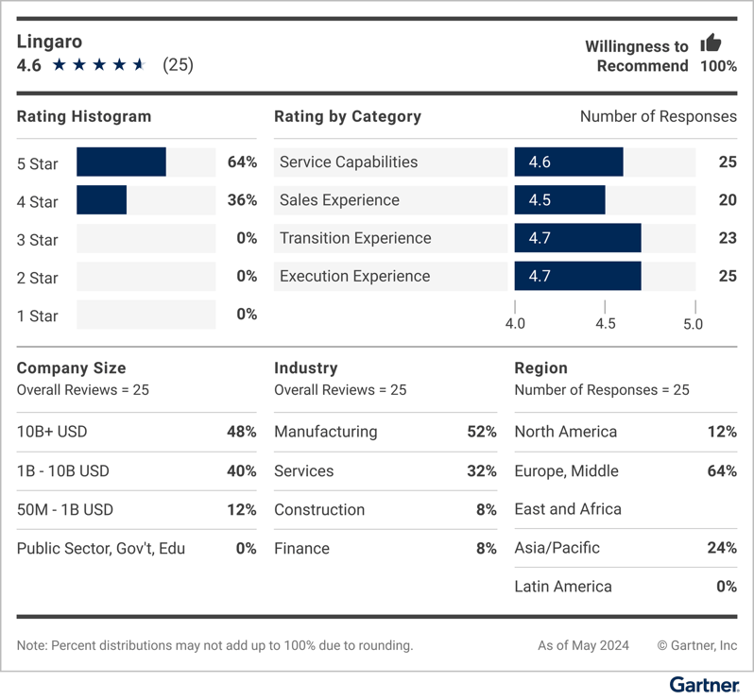This screenshot has height=700, width=754.
Task: Click the 10B+ USD company size row
Action: point(136,432)
